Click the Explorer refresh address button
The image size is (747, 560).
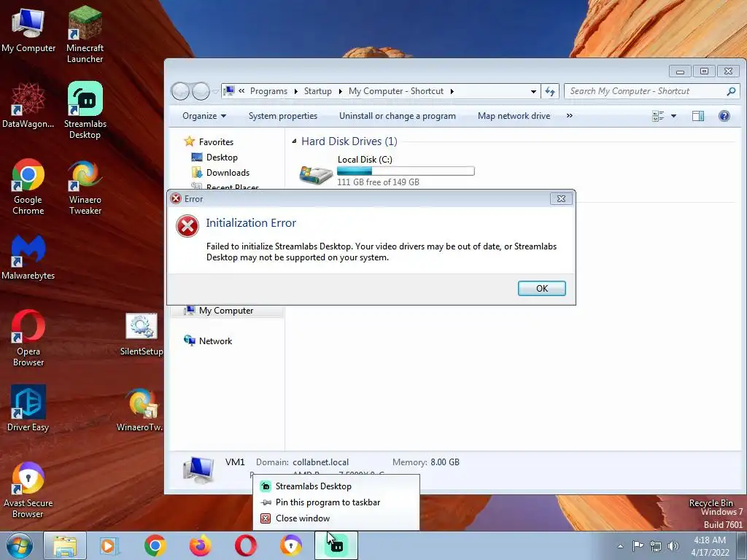coord(550,91)
